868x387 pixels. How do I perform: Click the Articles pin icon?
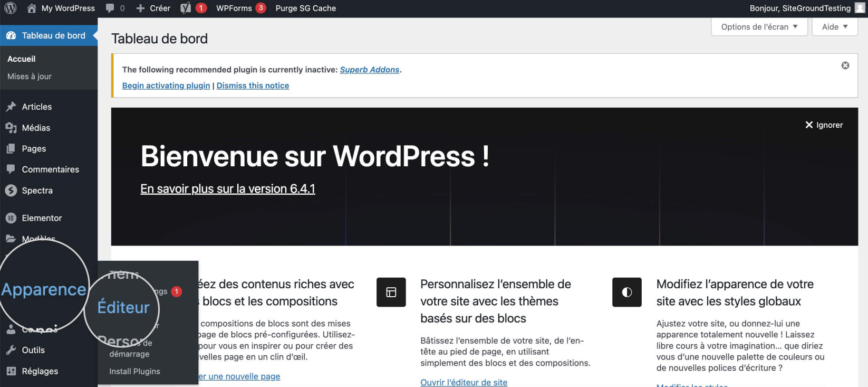pos(11,107)
